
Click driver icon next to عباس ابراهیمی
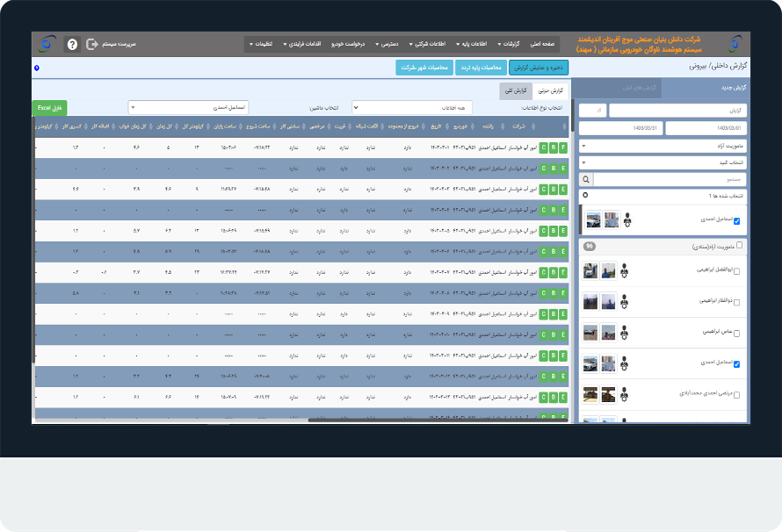tap(623, 333)
